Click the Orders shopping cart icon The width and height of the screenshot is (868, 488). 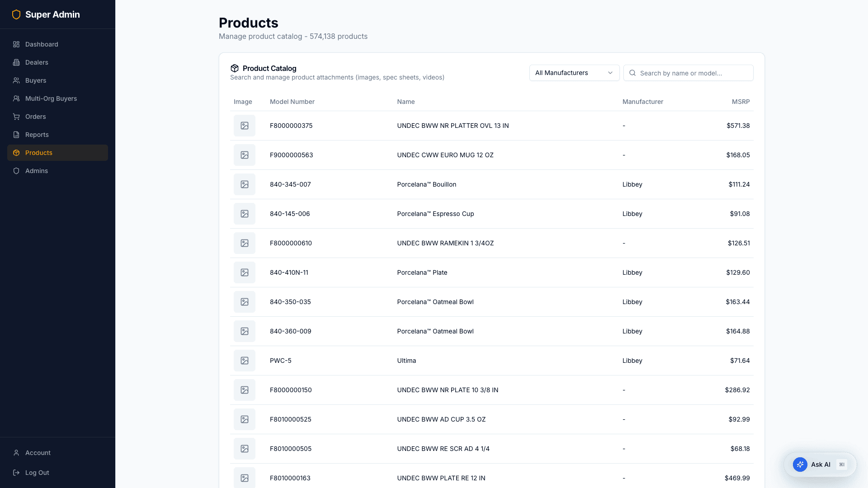click(16, 117)
